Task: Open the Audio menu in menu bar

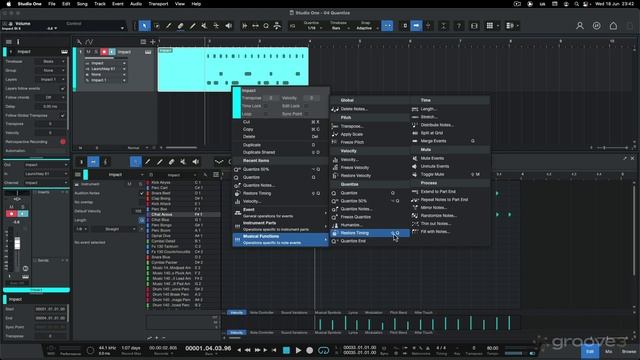Action: coord(136,4)
